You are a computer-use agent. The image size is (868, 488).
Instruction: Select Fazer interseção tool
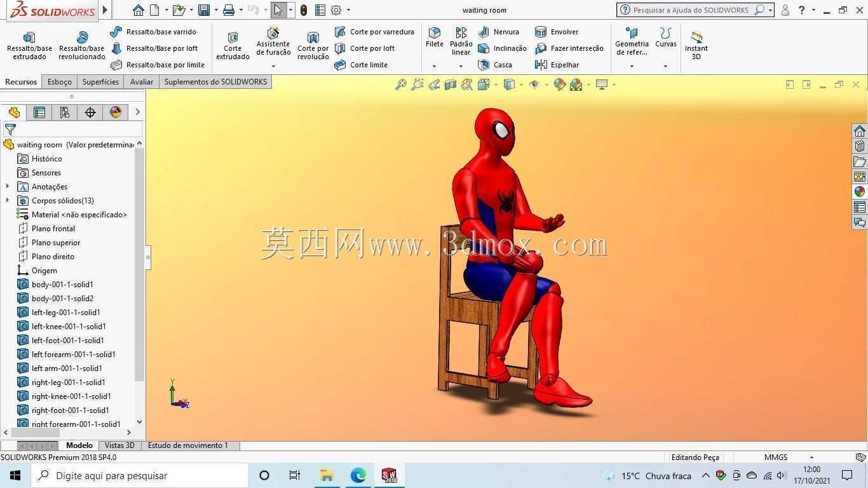tap(569, 48)
